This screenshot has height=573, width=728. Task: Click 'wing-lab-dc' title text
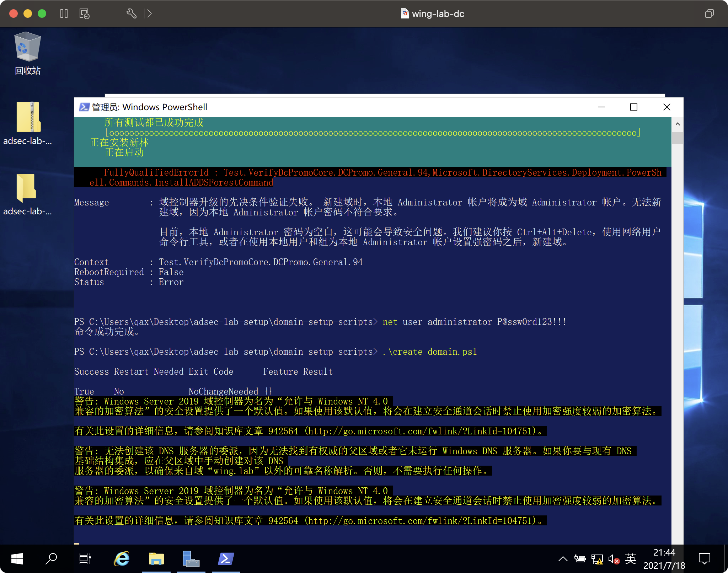point(438,14)
